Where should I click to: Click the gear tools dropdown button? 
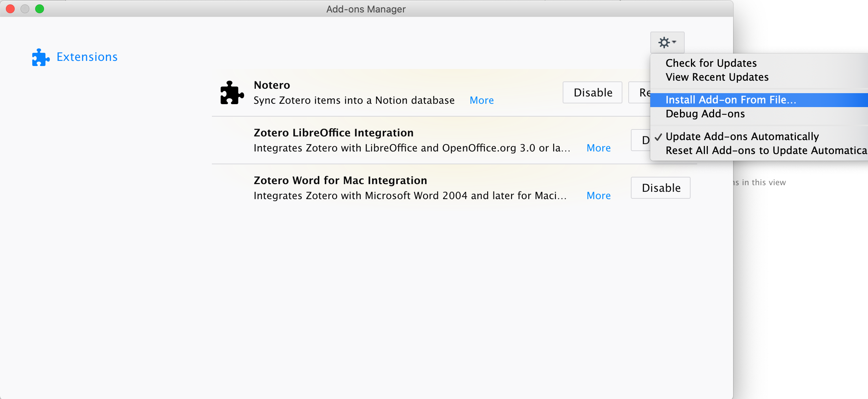pyautogui.click(x=667, y=43)
